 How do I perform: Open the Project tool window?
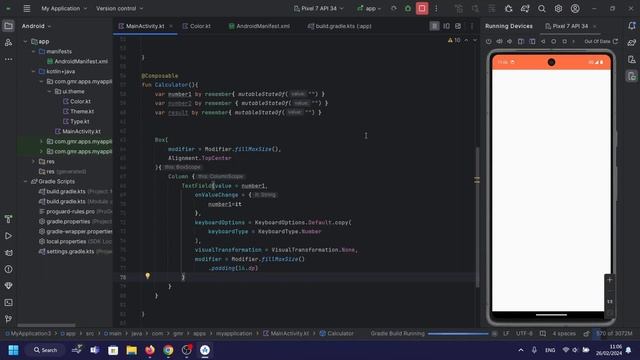tap(8, 26)
